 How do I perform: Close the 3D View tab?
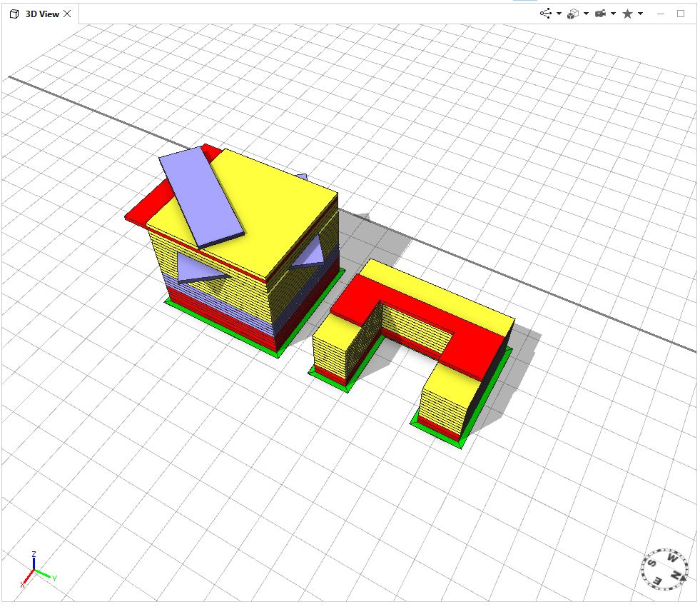67,14
